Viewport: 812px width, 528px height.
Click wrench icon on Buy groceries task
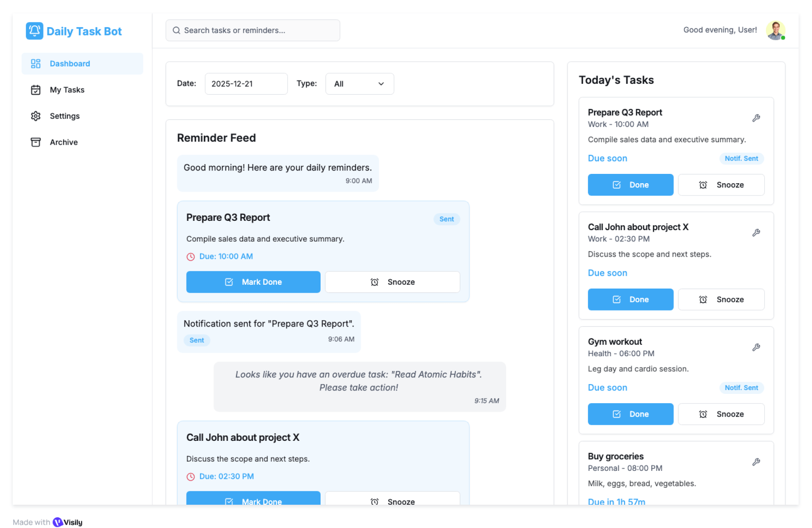pos(756,462)
